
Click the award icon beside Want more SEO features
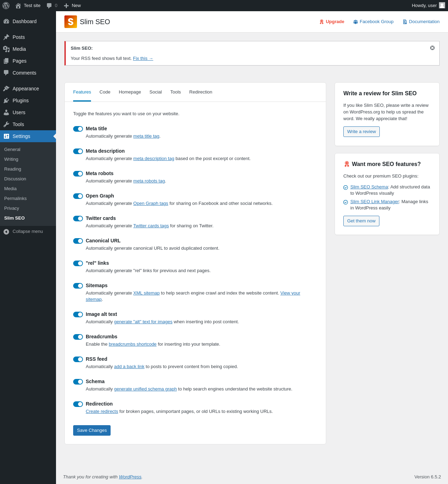coord(347,164)
